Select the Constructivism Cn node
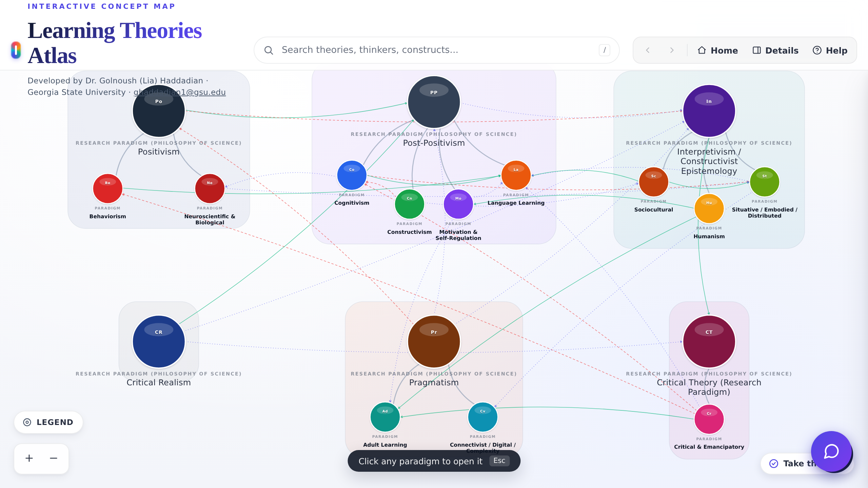868x488 pixels. coord(410,204)
